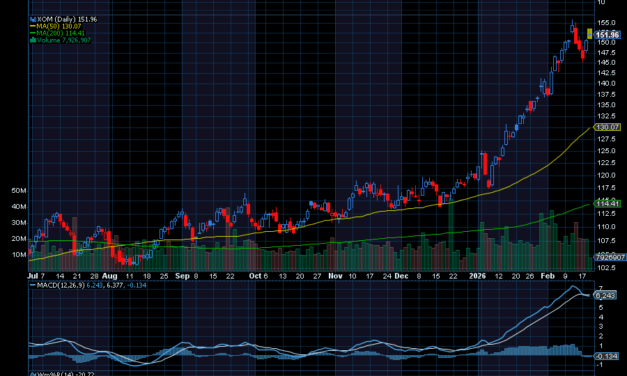Click the 125.0 price axis label
Viewport: 627px width, 376px height.
[x=606, y=151]
